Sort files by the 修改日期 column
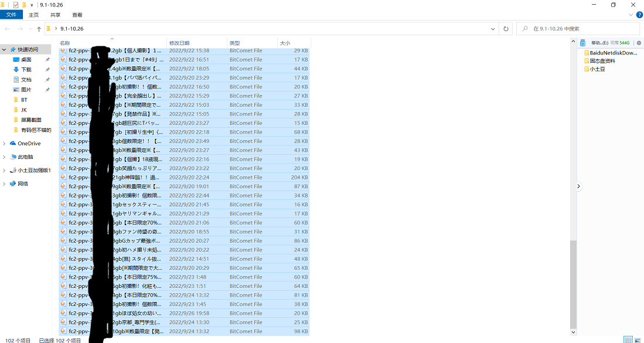This screenshot has height=343, width=644. [197, 43]
